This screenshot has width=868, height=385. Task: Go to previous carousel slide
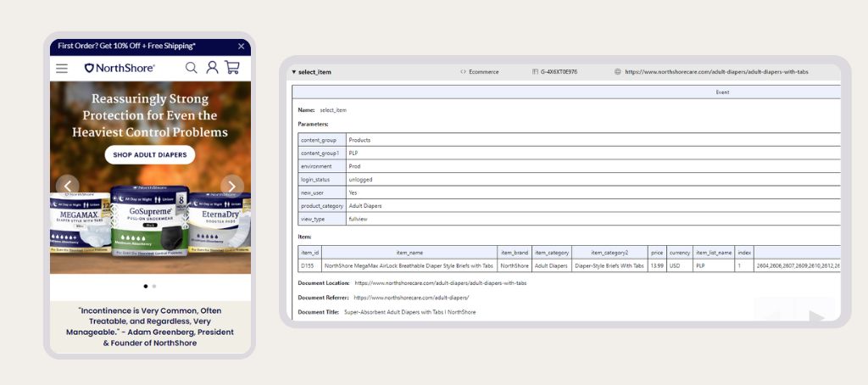[67, 186]
